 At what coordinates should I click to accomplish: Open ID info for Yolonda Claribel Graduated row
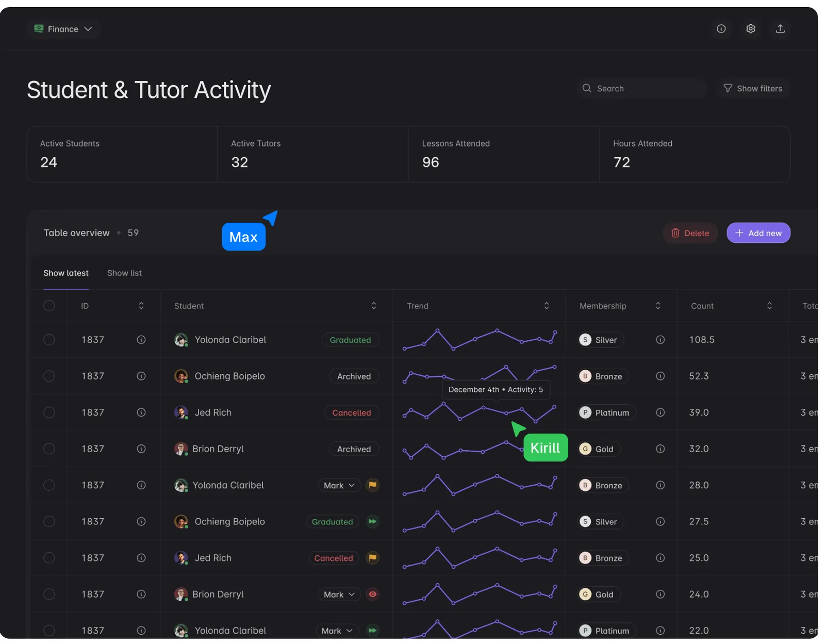(x=141, y=340)
